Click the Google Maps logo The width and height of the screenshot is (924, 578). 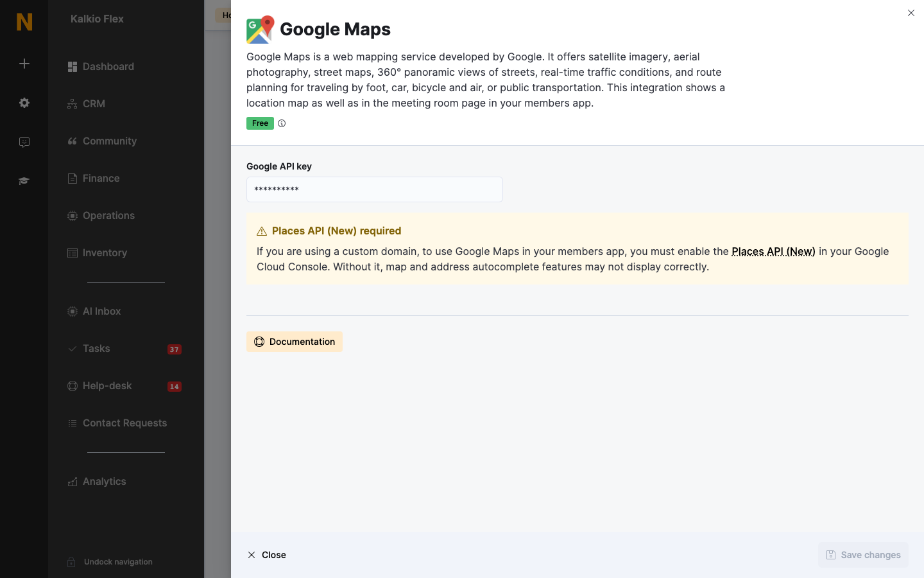[260, 30]
